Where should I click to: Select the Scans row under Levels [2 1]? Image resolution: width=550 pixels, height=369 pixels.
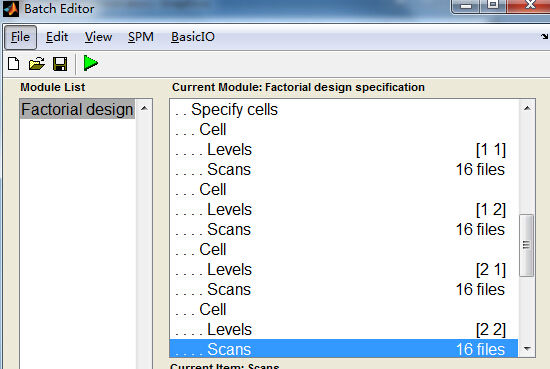click(x=344, y=289)
